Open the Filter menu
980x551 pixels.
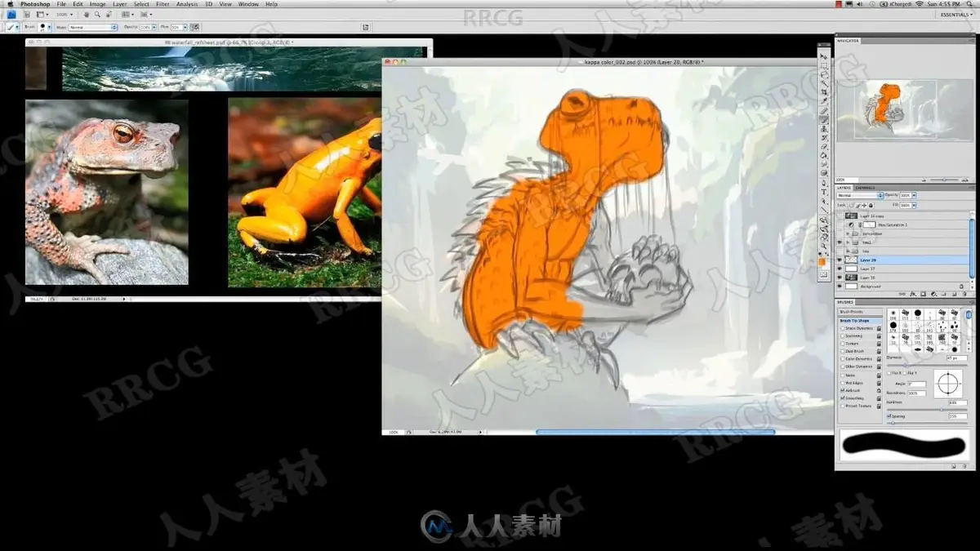(x=163, y=4)
